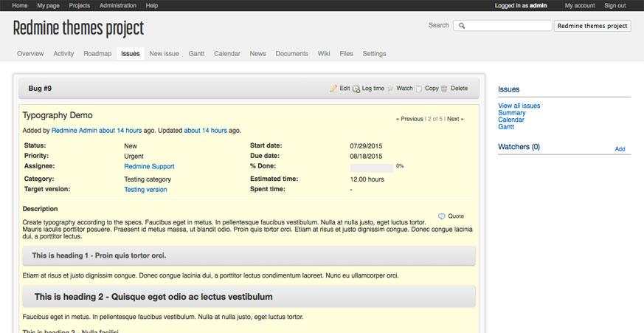Click the Log time clock icon
Screen dimensions: 644x333
(x=356, y=89)
